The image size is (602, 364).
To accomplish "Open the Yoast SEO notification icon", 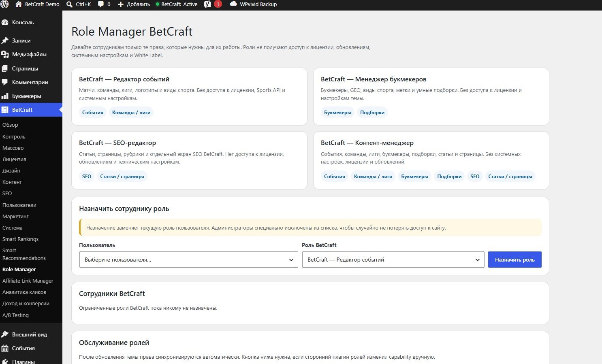I will pyautogui.click(x=207, y=4).
